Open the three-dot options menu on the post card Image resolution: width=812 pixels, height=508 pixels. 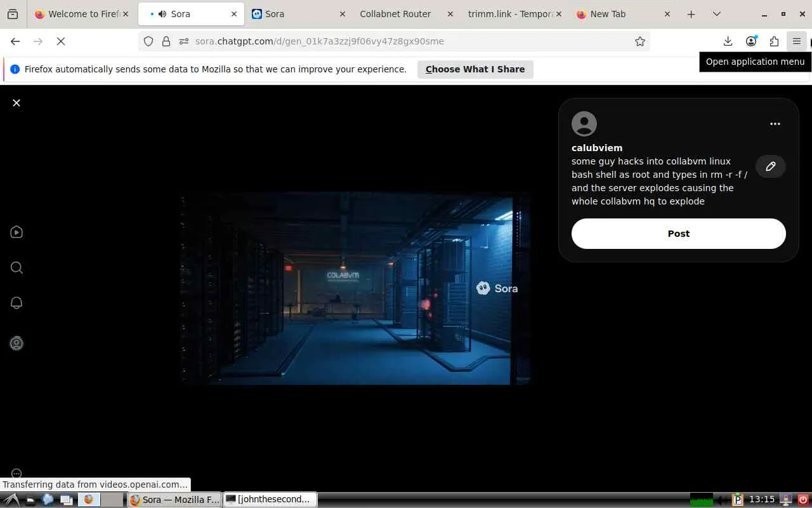pos(775,124)
